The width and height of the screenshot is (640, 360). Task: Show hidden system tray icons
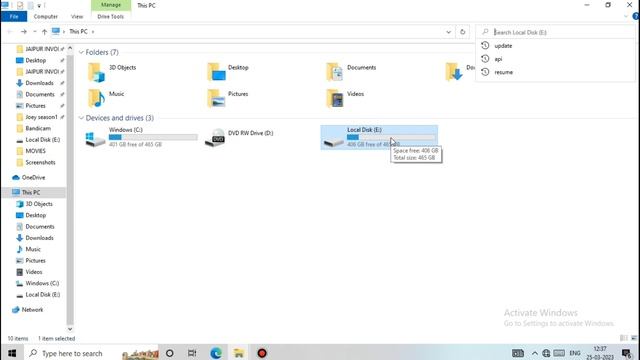(535, 353)
